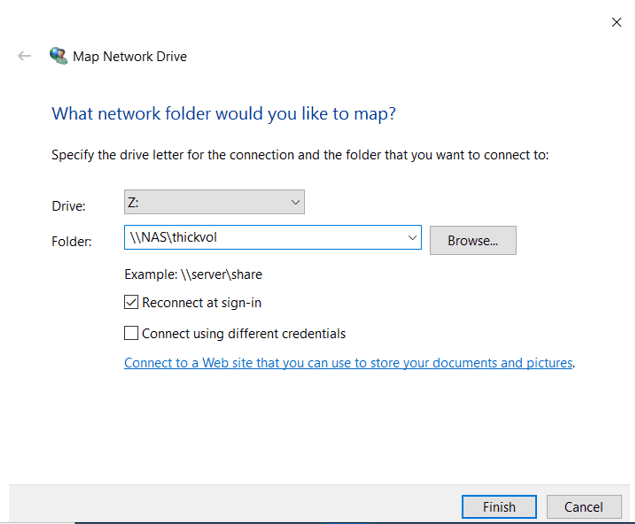Click 'Connect using different credentials' label text
Image resolution: width=635 pixels, height=524 pixels.
[243, 333]
